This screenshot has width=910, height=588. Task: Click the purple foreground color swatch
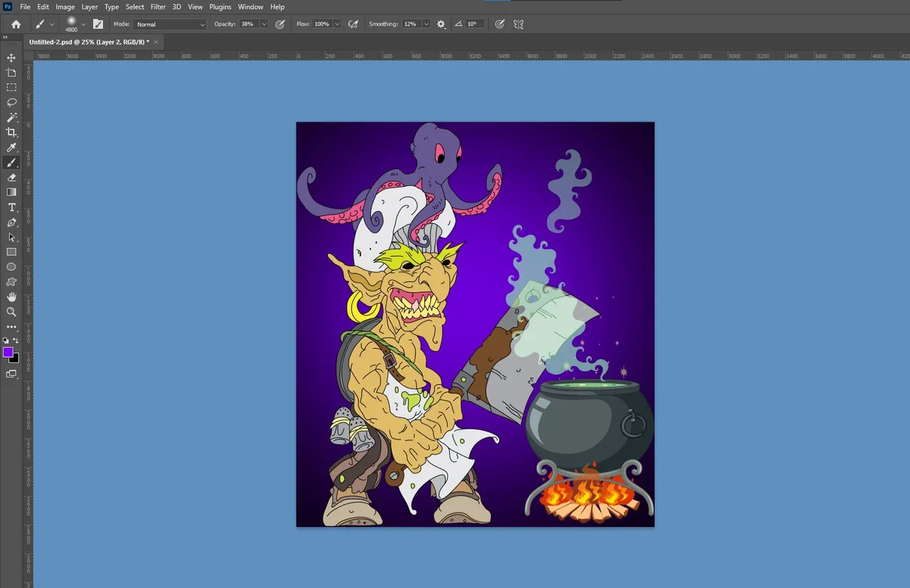[8, 352]
